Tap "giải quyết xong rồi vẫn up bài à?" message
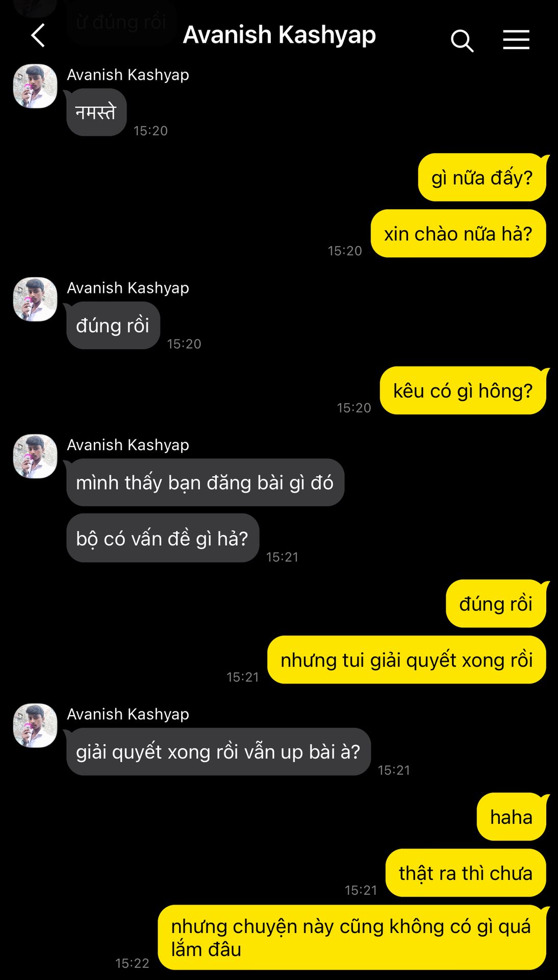 (x=218, y=752)
